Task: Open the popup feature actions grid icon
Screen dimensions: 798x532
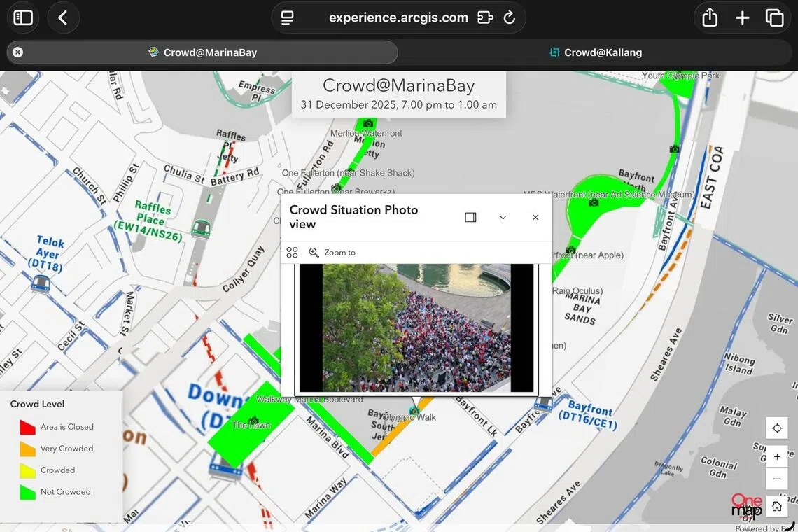Action: tap(292, 253)
